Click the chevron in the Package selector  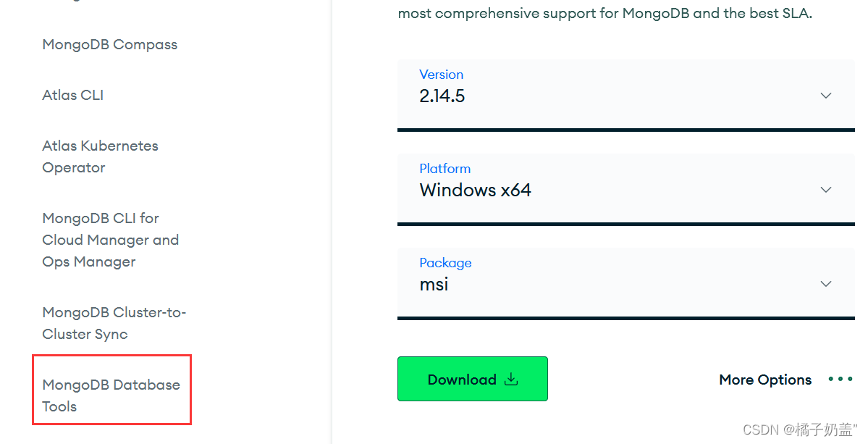(x=825, y=283)
